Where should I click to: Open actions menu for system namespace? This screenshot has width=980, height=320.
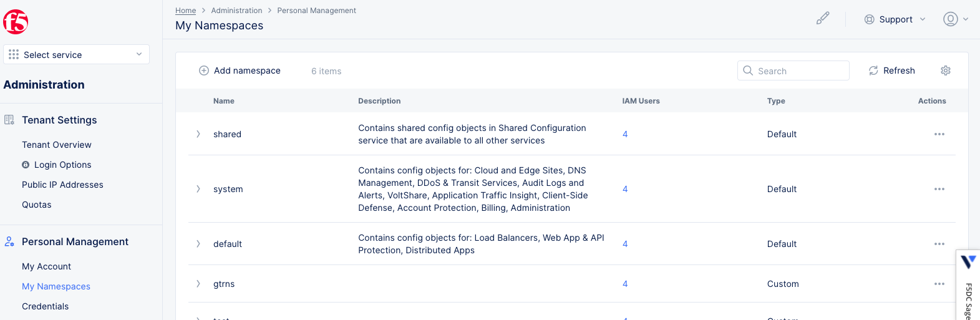[939, 189]
